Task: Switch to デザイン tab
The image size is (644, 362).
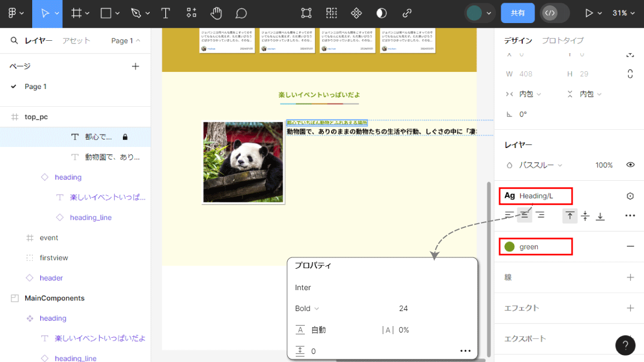Action: (x=518, y=41)
